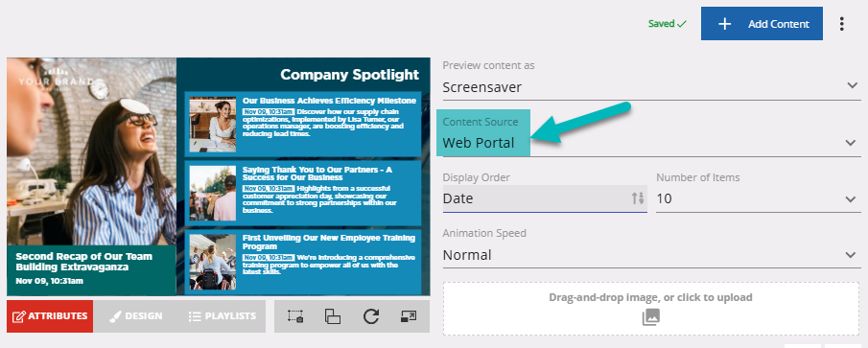Expand the Number of Items dropdown
Screen dimensions: 868x348
pyautogui.click(x=759, y=198)
